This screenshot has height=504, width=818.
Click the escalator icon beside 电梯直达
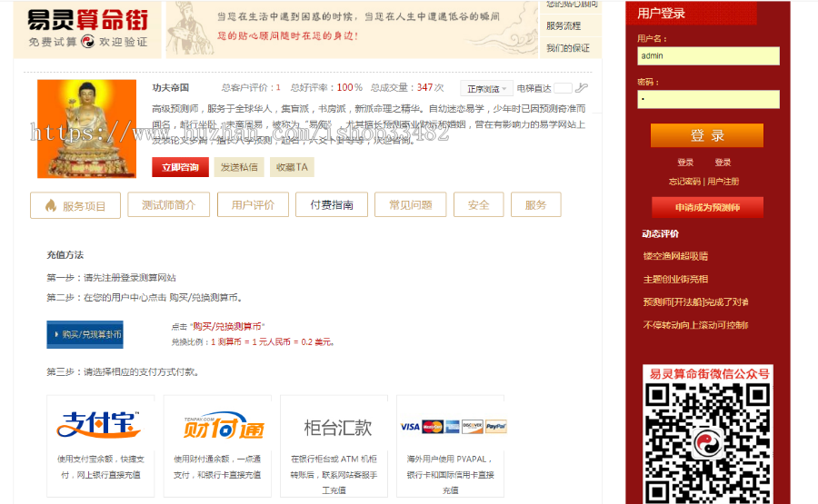pos(582,87)
